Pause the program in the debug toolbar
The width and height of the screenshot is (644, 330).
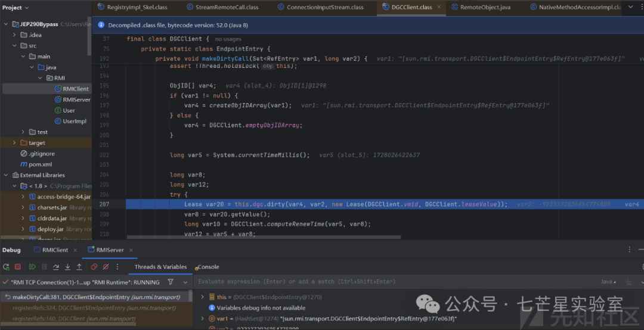[44, 267]
